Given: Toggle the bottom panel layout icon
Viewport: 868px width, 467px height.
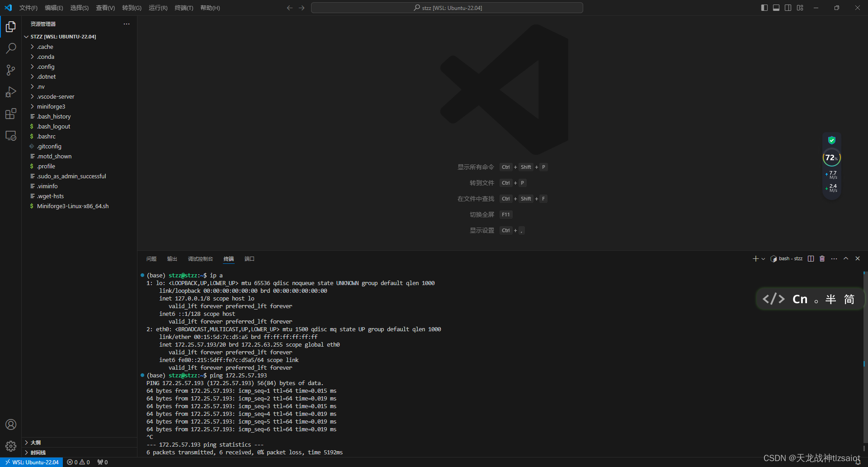Looking at the screenshot, I should pos(776,8).
